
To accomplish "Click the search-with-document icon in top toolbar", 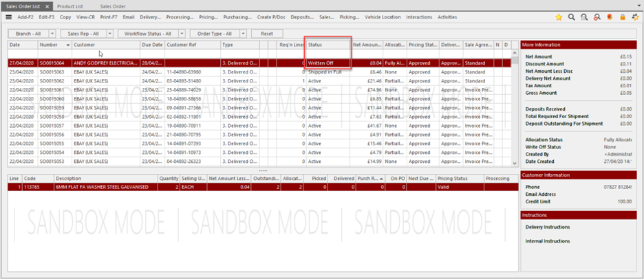I will coord(584,17).
